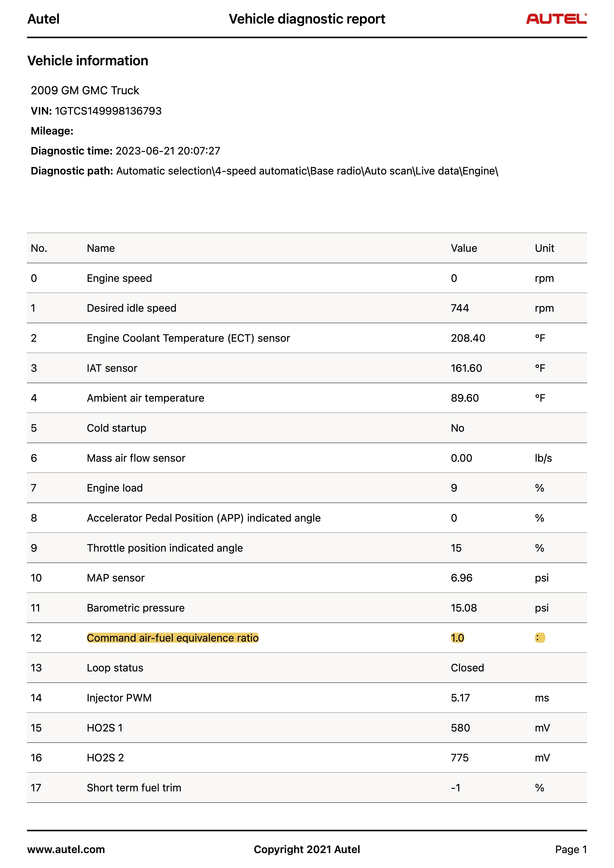The width and height of the screenshot is (614, 868).
Task: Open the www.autel.com footer link
Action: [66, 849]
